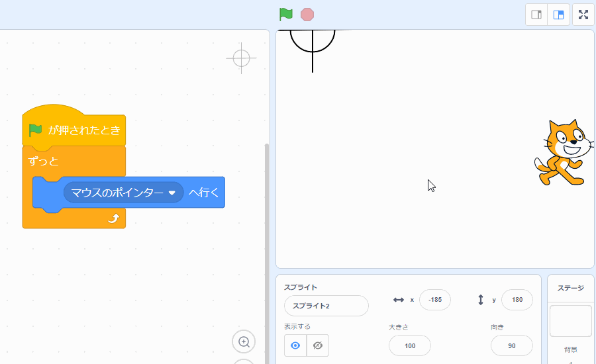Edit the 向き direction field 90
The width and height of the screenshot is (596, 364).
pyautogui.click(x=512, y=345)
